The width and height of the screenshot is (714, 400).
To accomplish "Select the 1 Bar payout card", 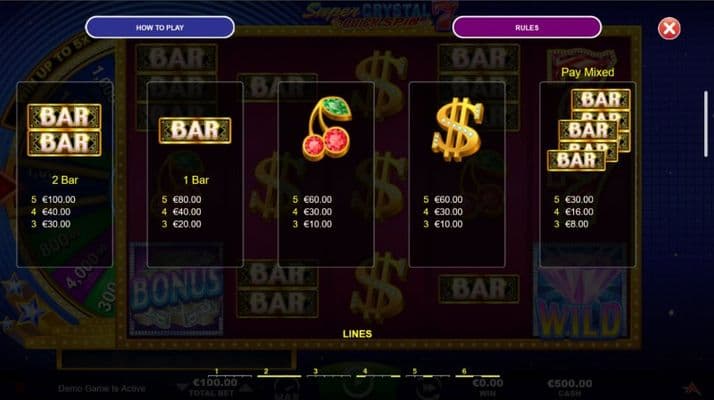I will coord(195,174).
